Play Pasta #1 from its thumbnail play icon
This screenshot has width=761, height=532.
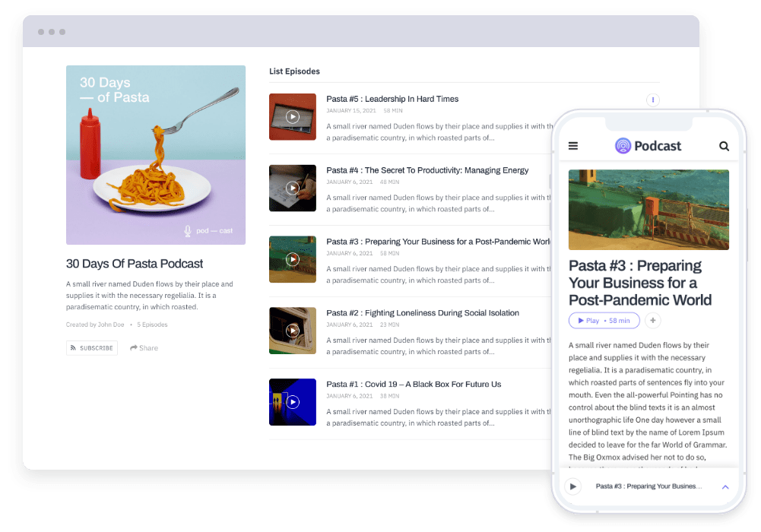[x=292, y=402]
